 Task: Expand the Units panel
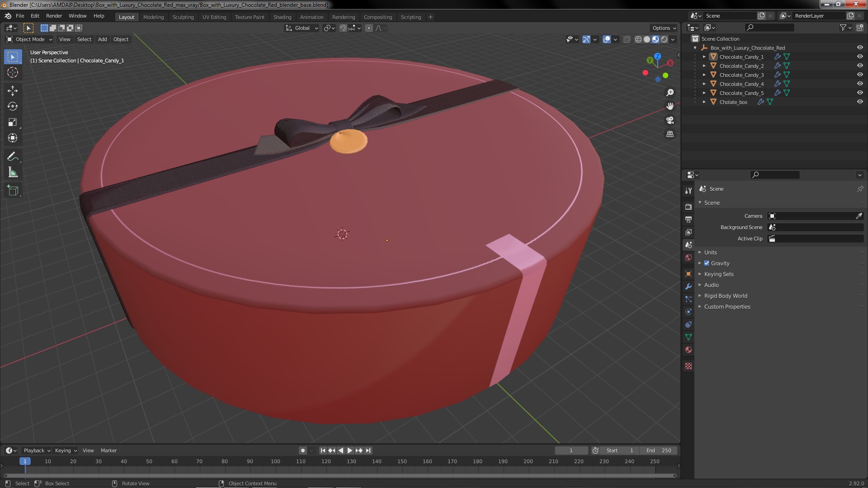[710, 252]
